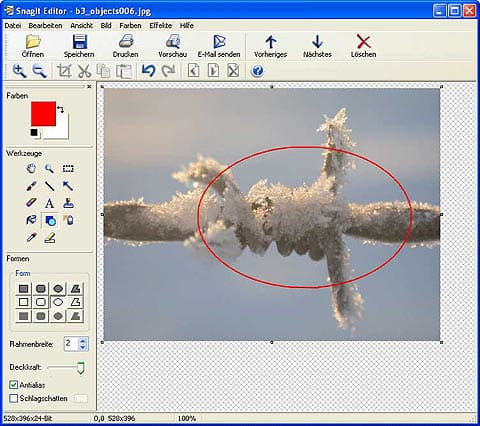This screenshot has width=480, height=426.
Task: Open the Effekte menu
Action: 161,26
